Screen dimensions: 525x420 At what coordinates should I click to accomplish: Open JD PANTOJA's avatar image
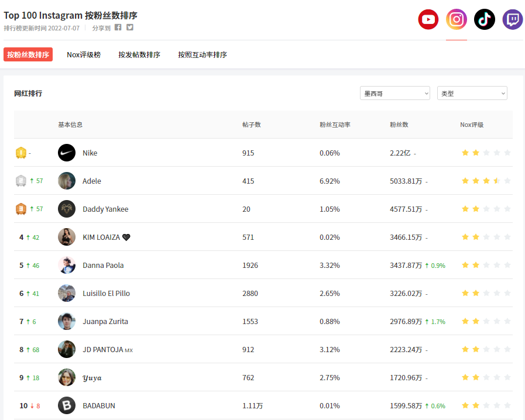(67, 349)
